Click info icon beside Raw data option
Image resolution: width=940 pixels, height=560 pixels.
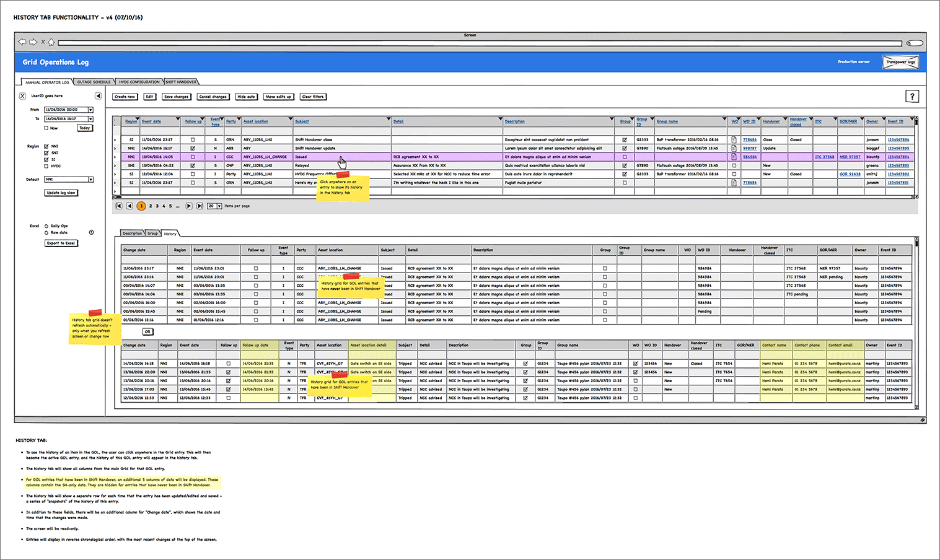tap(91, 232)
